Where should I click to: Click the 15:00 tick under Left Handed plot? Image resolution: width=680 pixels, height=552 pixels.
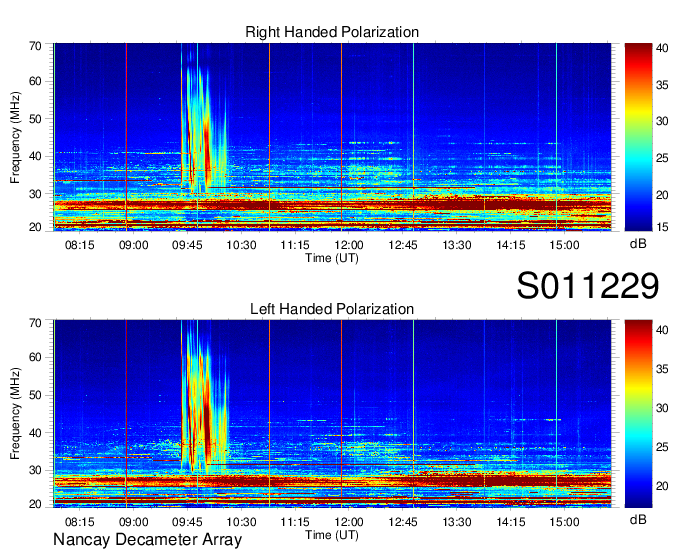click(564, 522)
